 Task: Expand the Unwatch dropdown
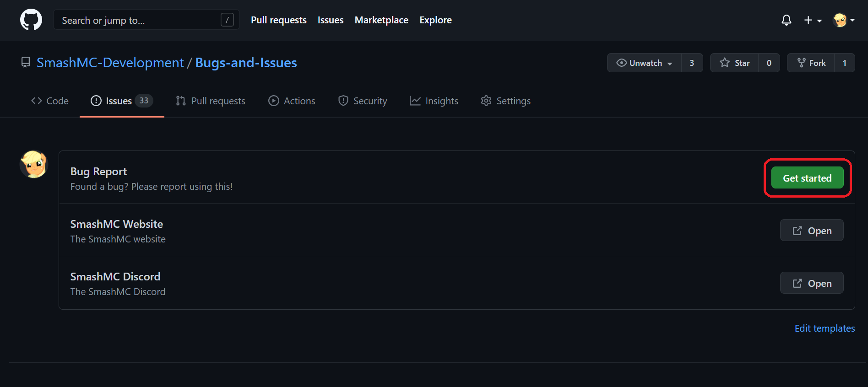tap(644, 63)
